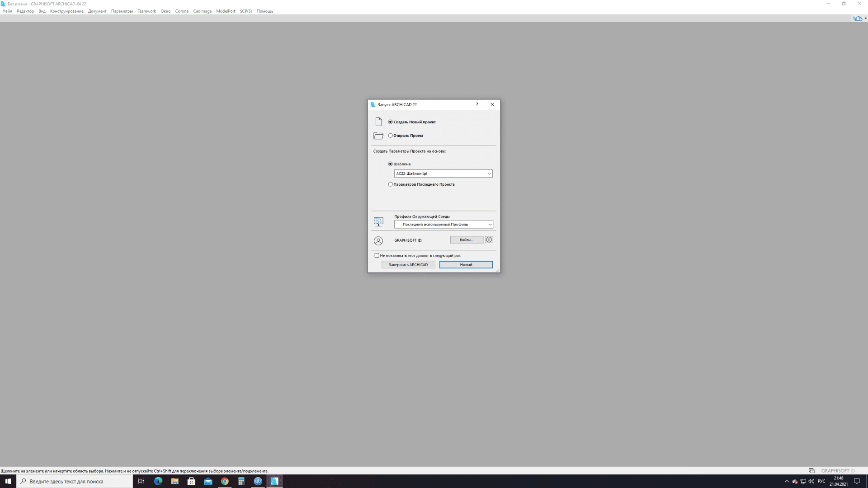Screen dimensions: 868x488
Task: Open the Файл menu
Action: pyautogui.click(x=7, y=11)
